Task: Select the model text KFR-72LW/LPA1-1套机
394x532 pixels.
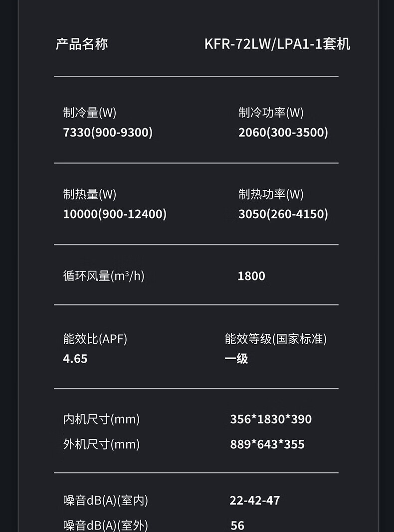Action: (x=277, y=44)
